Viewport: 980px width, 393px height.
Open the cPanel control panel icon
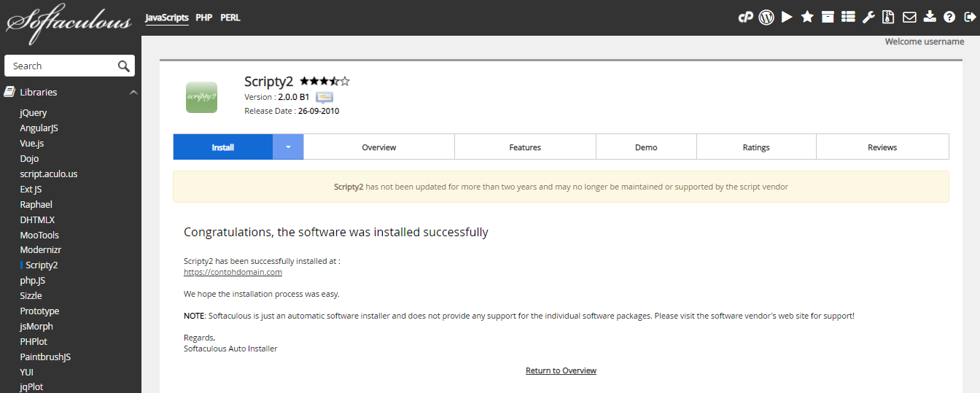[745, 17]
